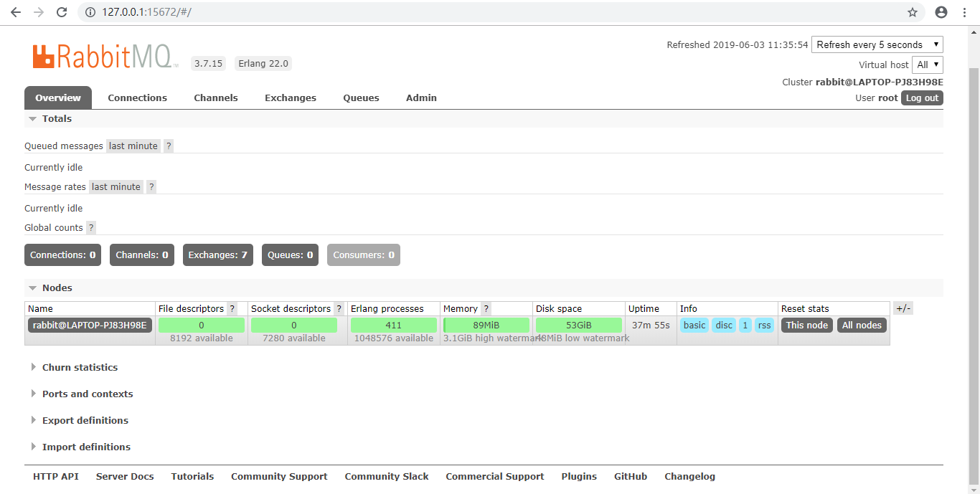Image resolution: width=980 pixels, height=494 pixels.
Task: Click the RabbitMQ logo
Action: (105, 57)
